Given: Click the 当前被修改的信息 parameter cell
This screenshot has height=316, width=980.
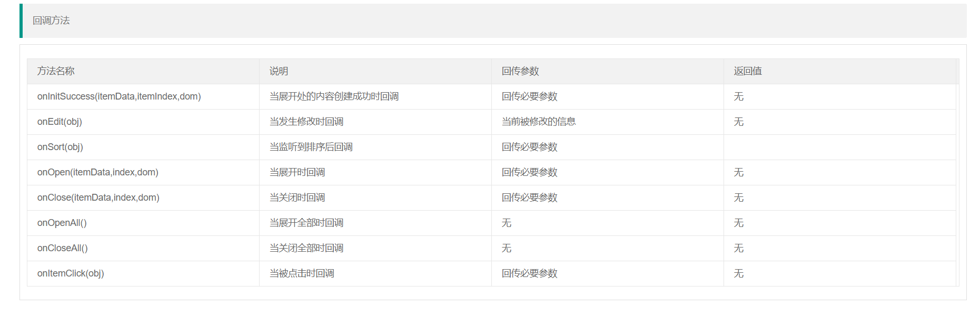Looking at the screenshot, I should tap(539, 122).
